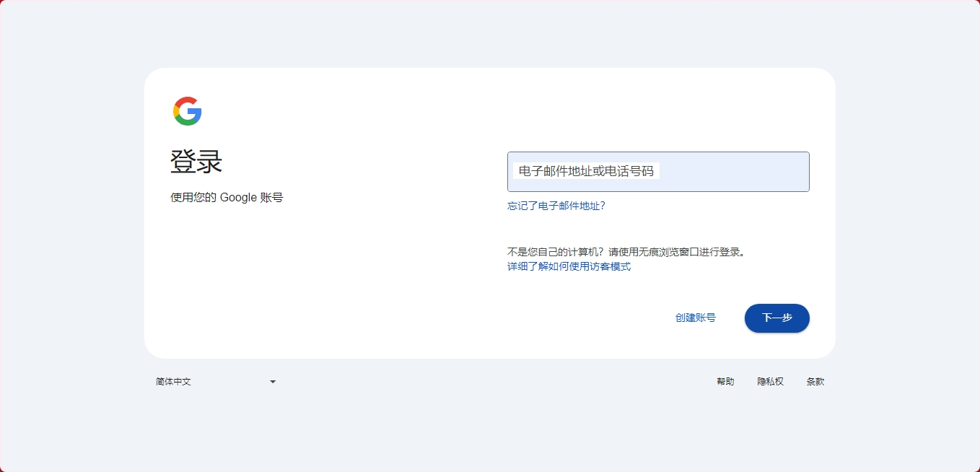Click the email or phone input field
The image size is (980, 472).
[658, 172]
